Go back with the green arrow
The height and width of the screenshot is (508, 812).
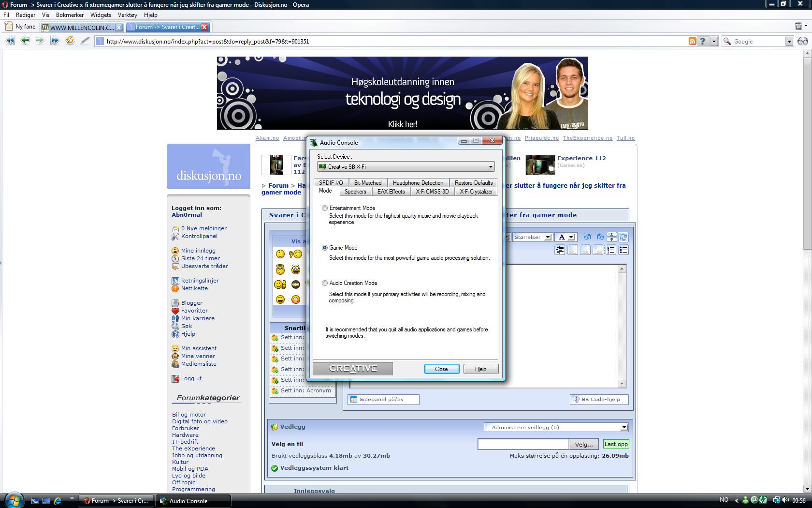pos(25,41)
